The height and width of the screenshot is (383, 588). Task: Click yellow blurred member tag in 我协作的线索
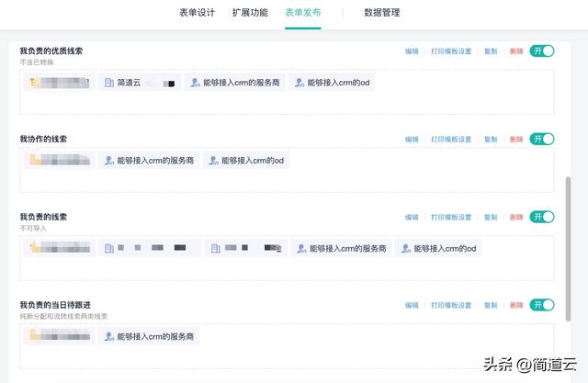point(59,161)
